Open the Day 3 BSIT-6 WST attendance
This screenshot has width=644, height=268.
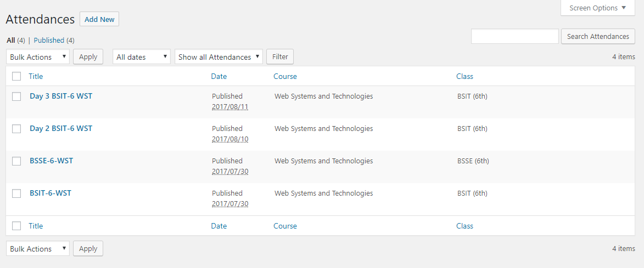61,96
